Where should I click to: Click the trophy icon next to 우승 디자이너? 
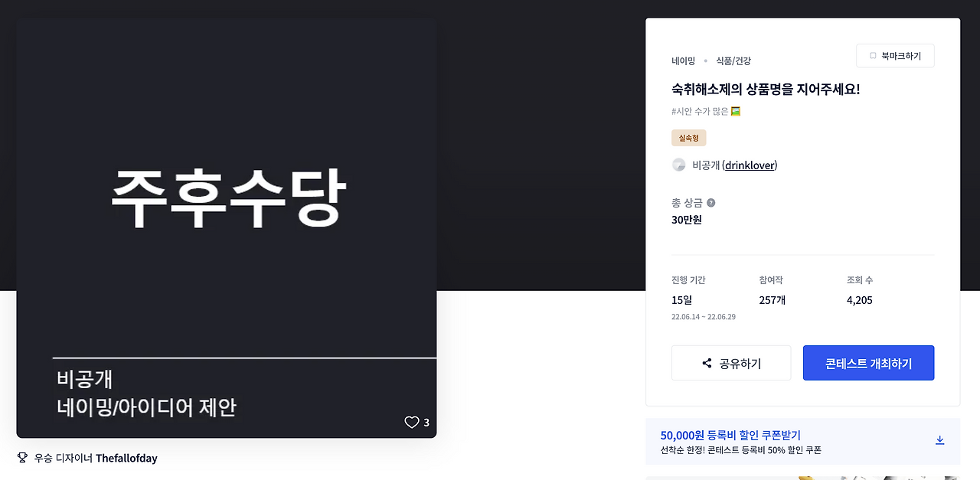tap(21, 457)
